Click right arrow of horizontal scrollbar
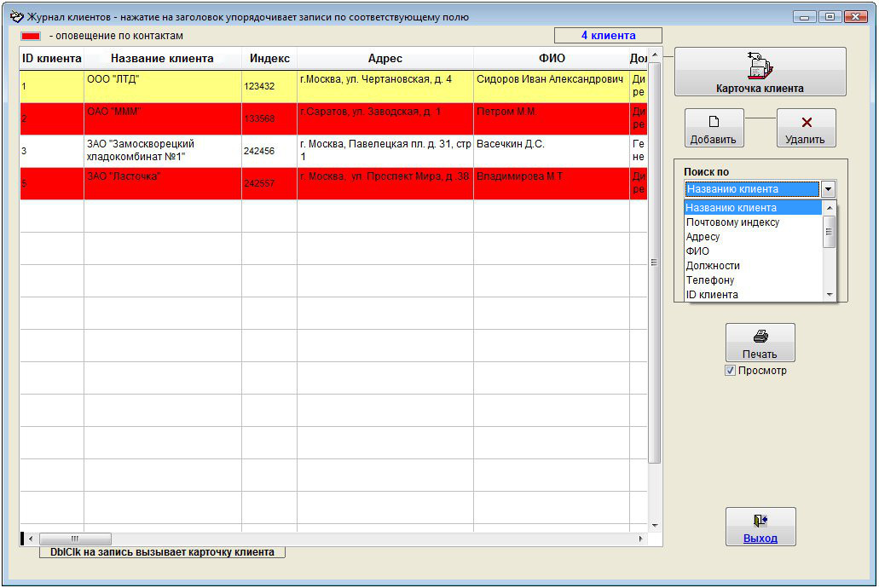Image resolution: width=879 pixels, height=588 pixels. pos(641,539)
